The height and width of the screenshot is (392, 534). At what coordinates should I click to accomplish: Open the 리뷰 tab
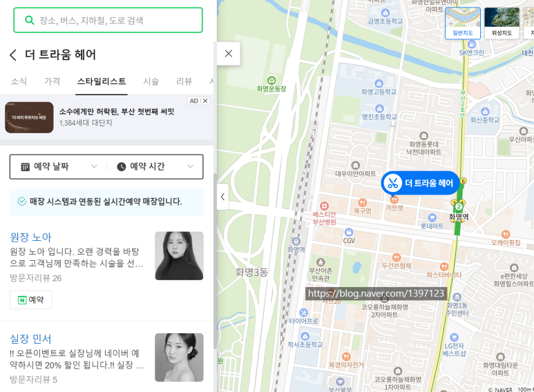tap(184, 81)
